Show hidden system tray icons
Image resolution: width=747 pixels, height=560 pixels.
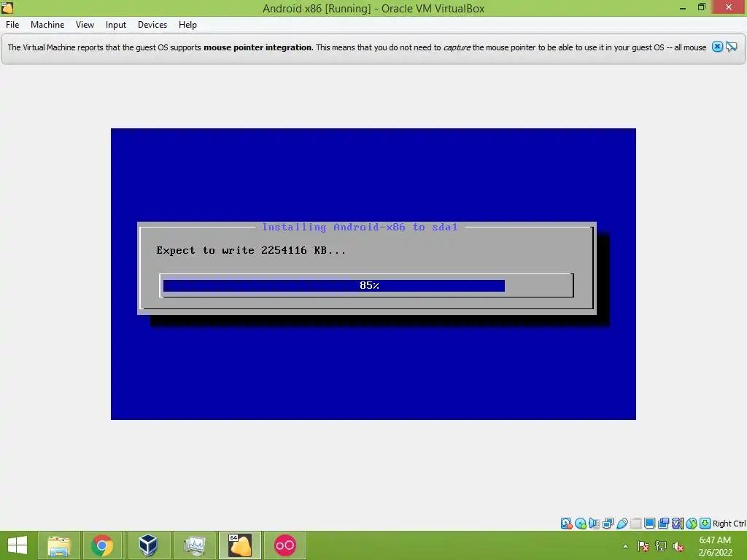625,546
